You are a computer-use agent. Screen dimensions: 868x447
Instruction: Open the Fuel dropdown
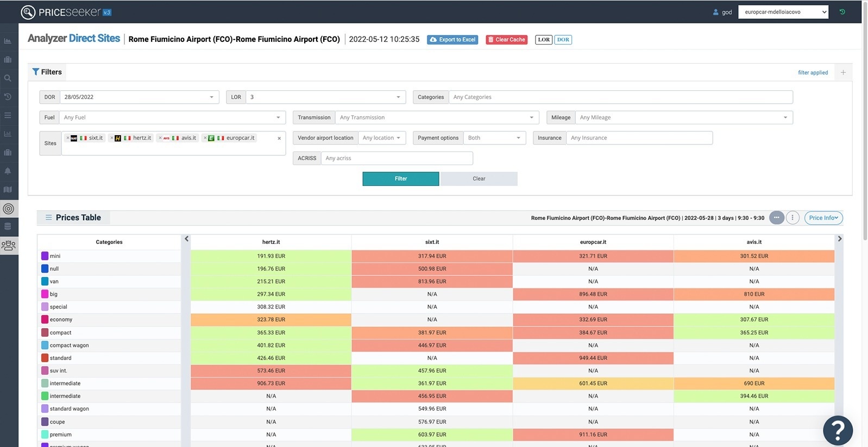pos(173,117)
